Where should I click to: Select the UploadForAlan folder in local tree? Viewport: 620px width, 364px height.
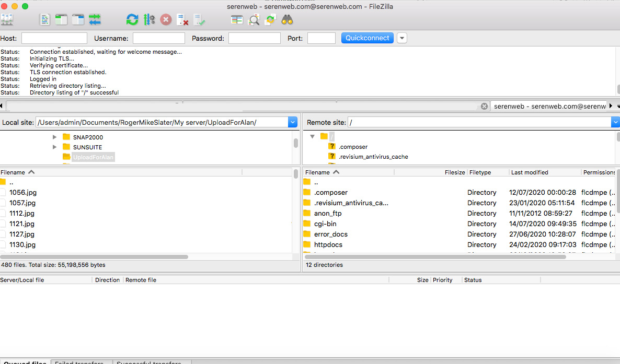point(93,157)
